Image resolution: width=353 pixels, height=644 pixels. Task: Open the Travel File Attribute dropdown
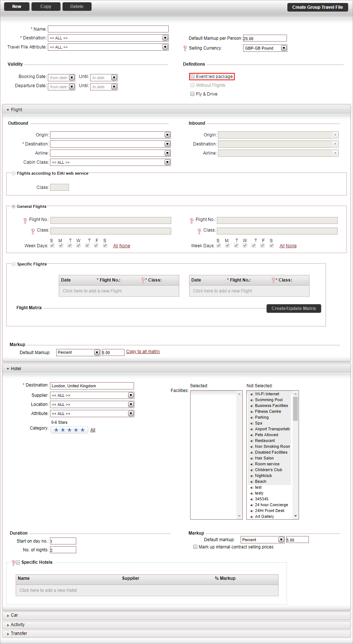165,47
